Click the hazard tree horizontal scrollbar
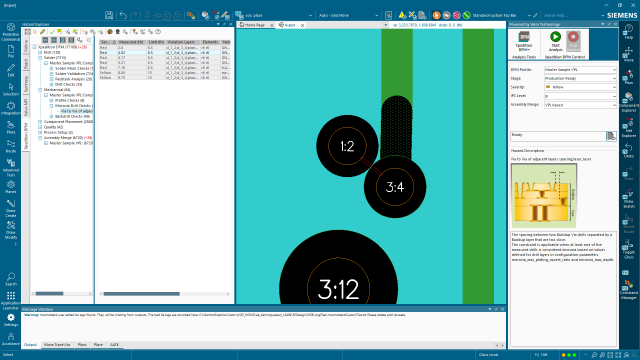The height and width of the screenshot is (360, 640). pos(49,293)
